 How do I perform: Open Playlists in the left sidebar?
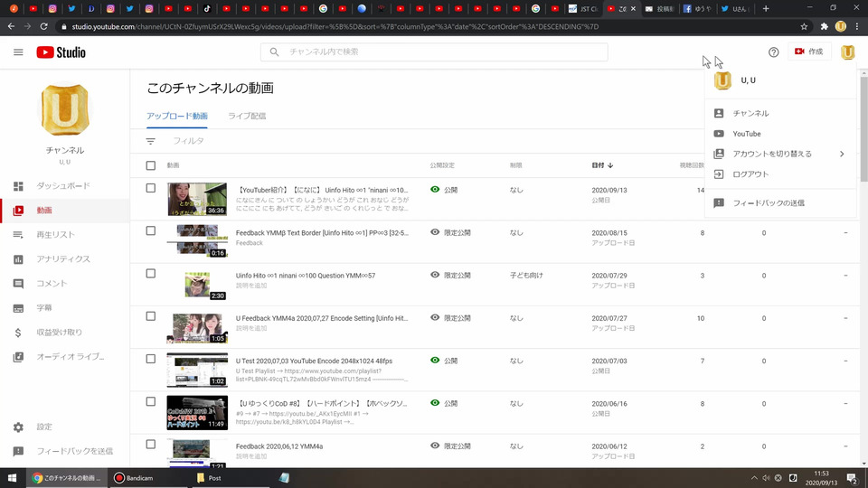(x=56, y=235)
